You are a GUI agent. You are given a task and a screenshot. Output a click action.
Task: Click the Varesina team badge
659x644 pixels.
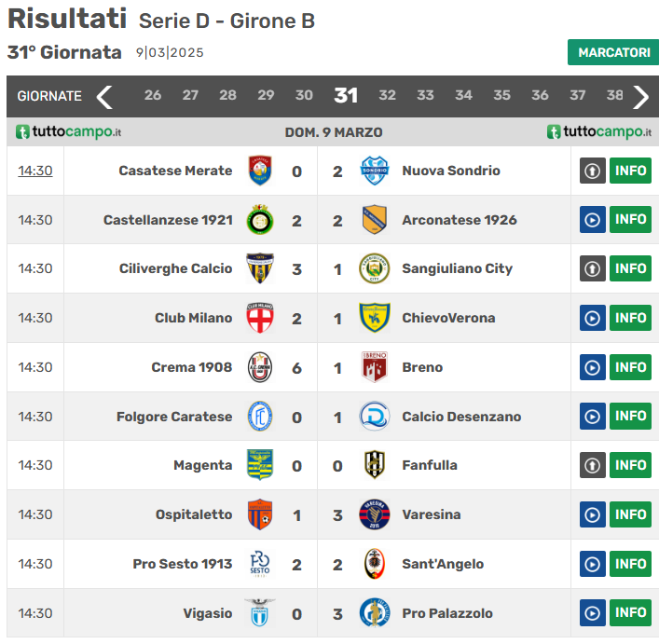[x=374, y=514]
